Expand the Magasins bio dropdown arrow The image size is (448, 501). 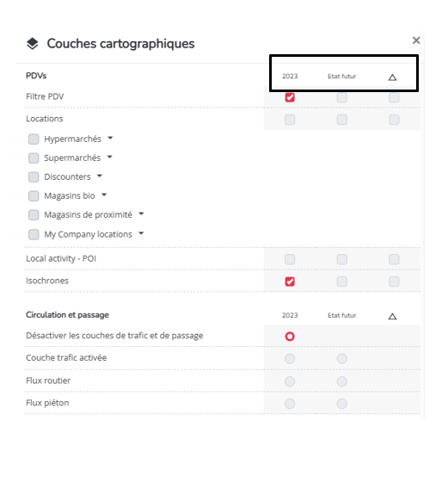click(104, 195)
